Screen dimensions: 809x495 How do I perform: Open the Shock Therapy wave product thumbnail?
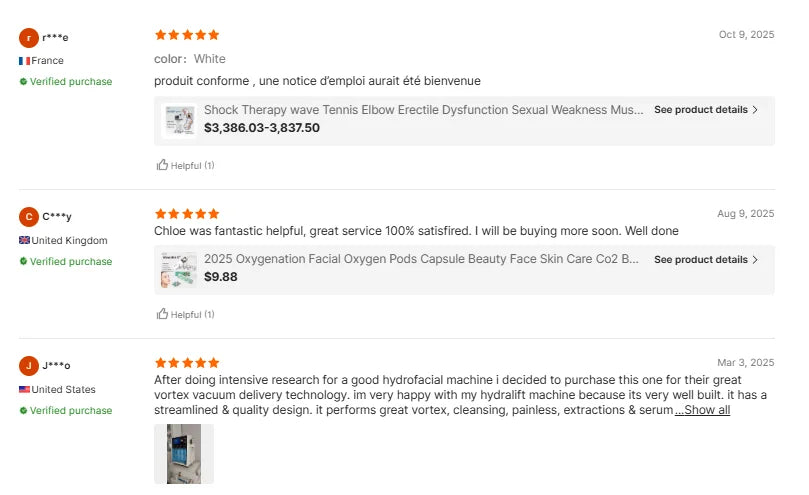[x=179, y=121]
